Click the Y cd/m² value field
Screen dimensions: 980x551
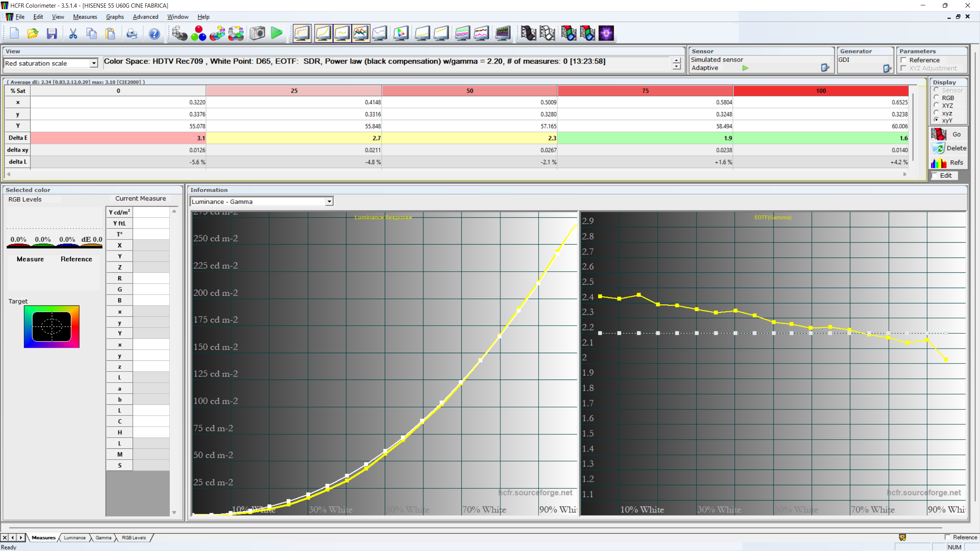point(151,212)
